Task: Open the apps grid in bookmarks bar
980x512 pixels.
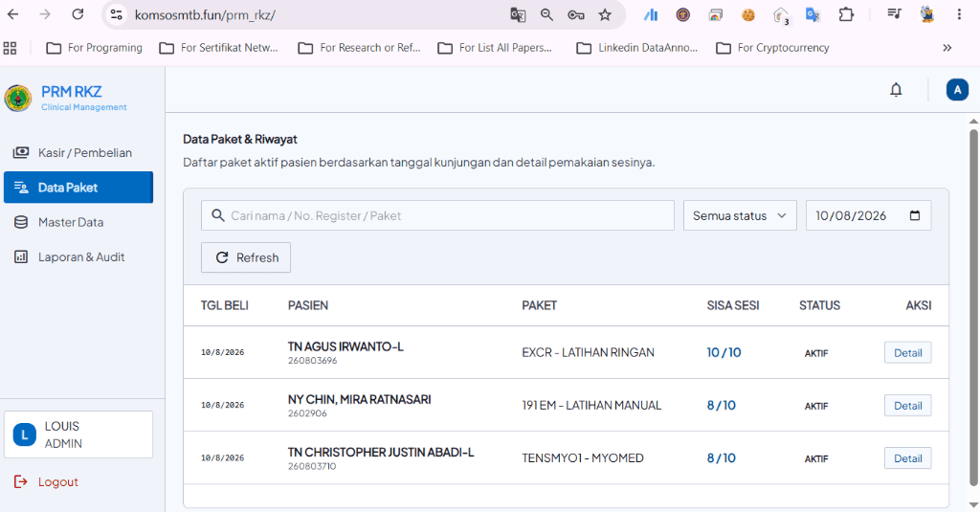Action: tap(10, 48)
